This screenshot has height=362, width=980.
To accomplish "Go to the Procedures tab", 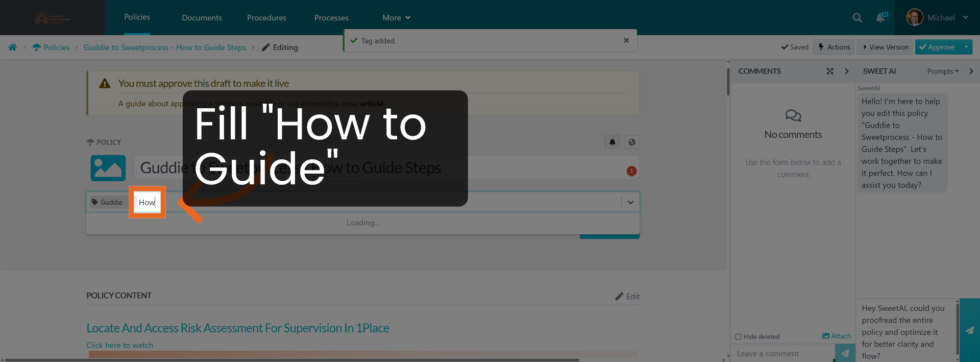I will 267,18.
